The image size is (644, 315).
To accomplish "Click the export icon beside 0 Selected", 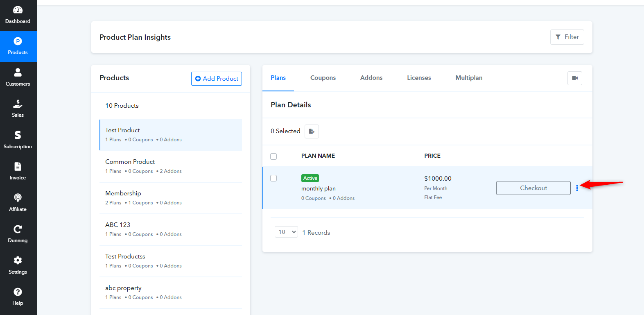I will [x=312, y=131].
